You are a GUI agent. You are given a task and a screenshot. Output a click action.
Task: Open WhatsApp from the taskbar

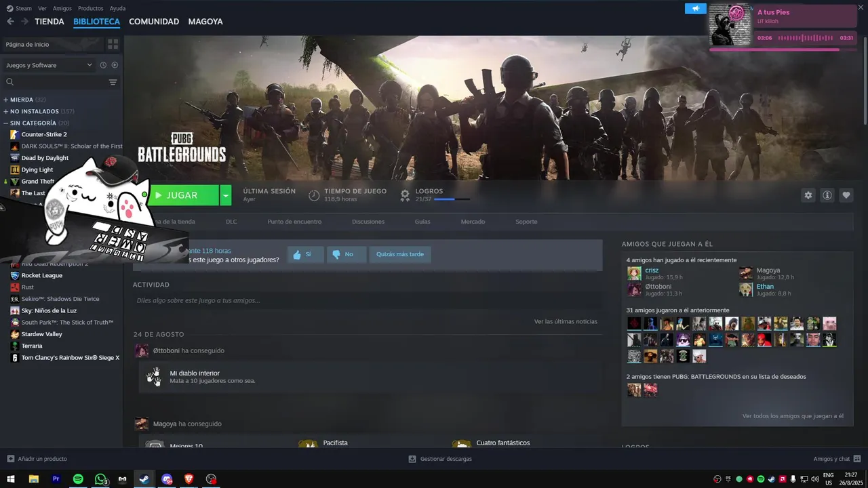[x=100, y=479]
